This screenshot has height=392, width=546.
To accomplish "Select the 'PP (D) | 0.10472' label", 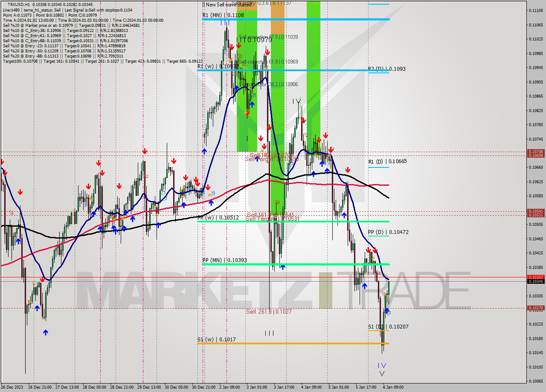I will (x=388, y=232).
